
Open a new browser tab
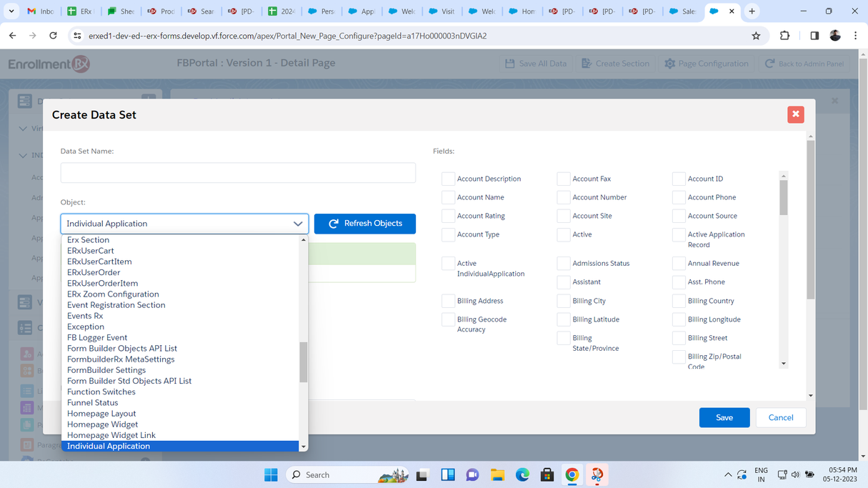pyautogui.click(x=752, y=11)
